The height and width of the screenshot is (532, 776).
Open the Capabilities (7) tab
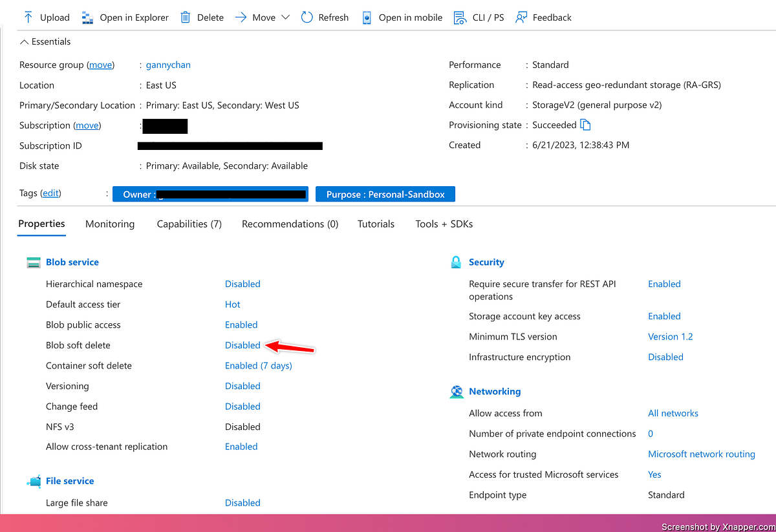189,224
